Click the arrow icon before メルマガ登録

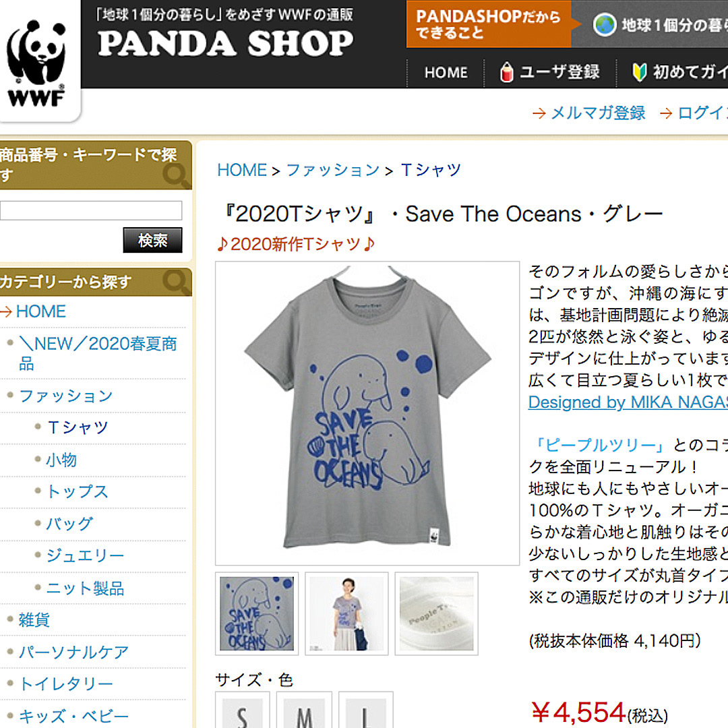539,113
